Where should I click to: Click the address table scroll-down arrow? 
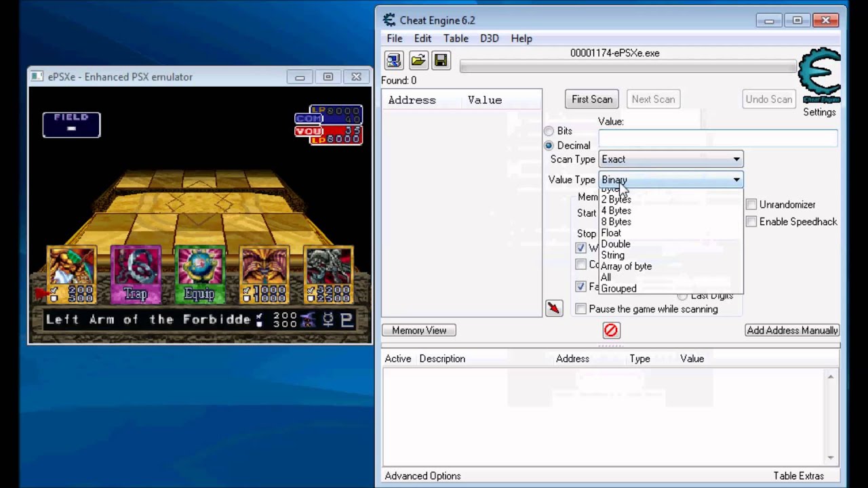[831, 457]
